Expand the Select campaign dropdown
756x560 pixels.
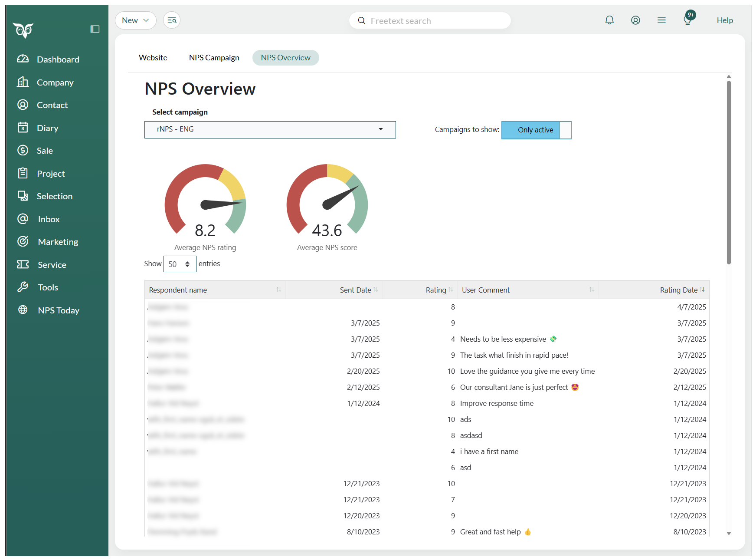(x=270, y=130)
